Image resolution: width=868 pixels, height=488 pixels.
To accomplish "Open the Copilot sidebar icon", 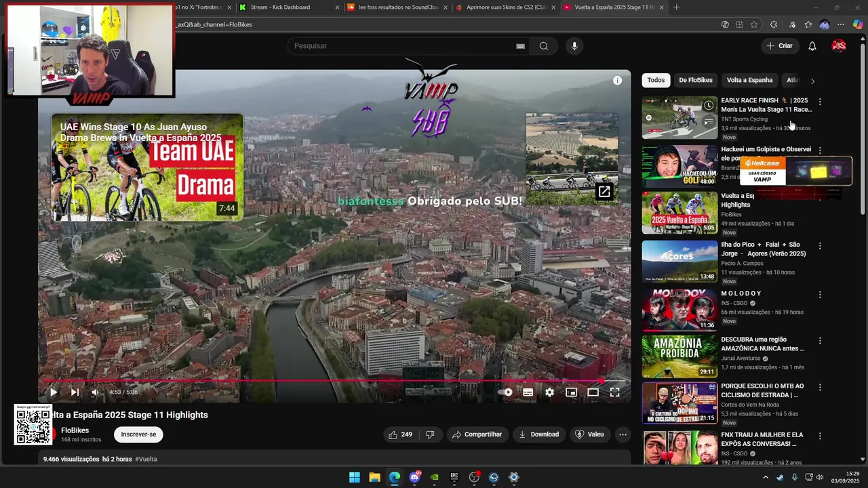I will point(858,24).
